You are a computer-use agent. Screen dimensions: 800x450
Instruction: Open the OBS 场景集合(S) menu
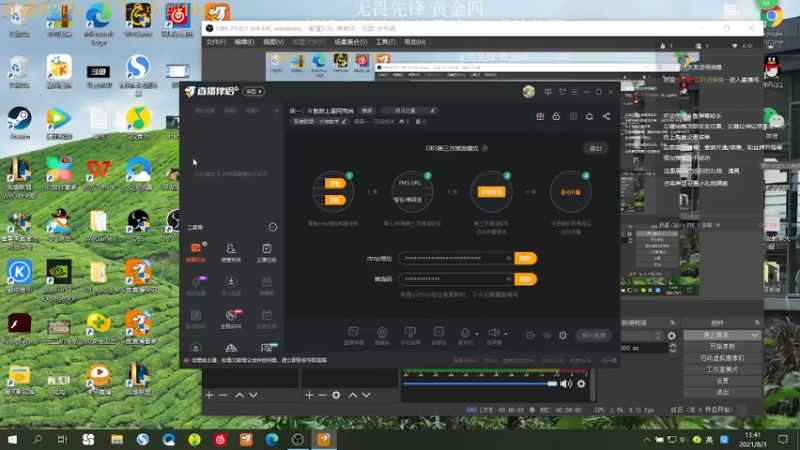(350, 42)
